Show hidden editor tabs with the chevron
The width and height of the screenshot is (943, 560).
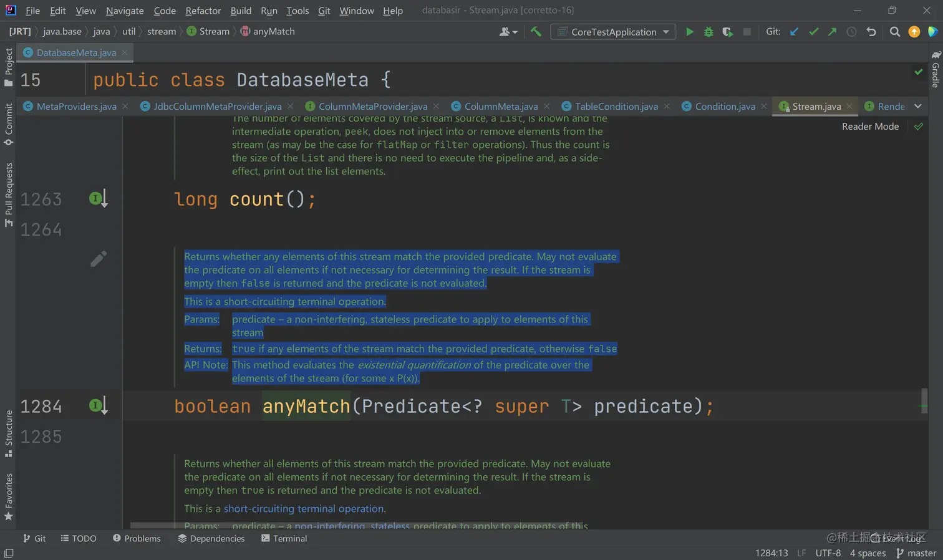(918, 107)
